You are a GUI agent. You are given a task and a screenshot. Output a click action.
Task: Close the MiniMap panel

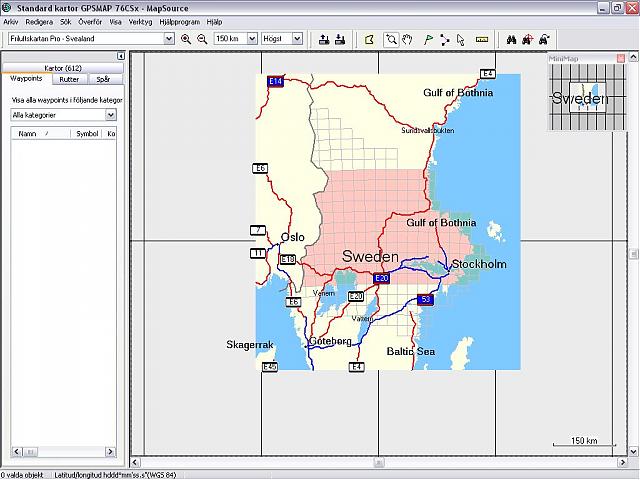click(621, 58)
